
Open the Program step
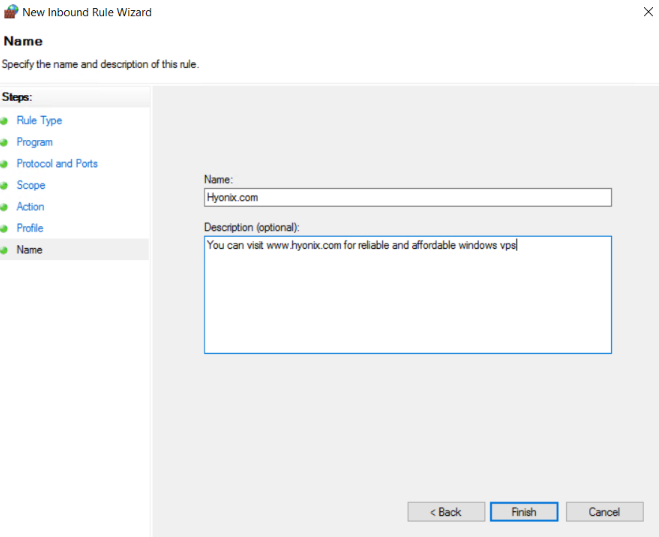click(x=34, y=142)
